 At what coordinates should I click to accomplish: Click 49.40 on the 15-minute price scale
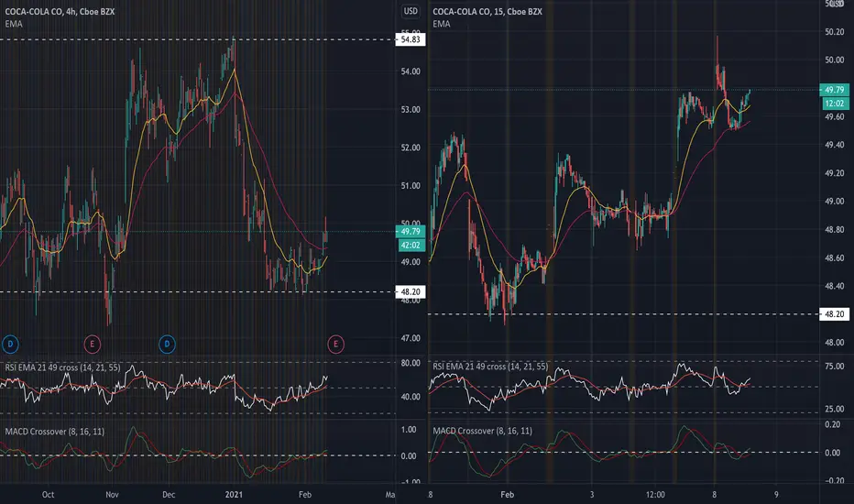tap(835, 145)
